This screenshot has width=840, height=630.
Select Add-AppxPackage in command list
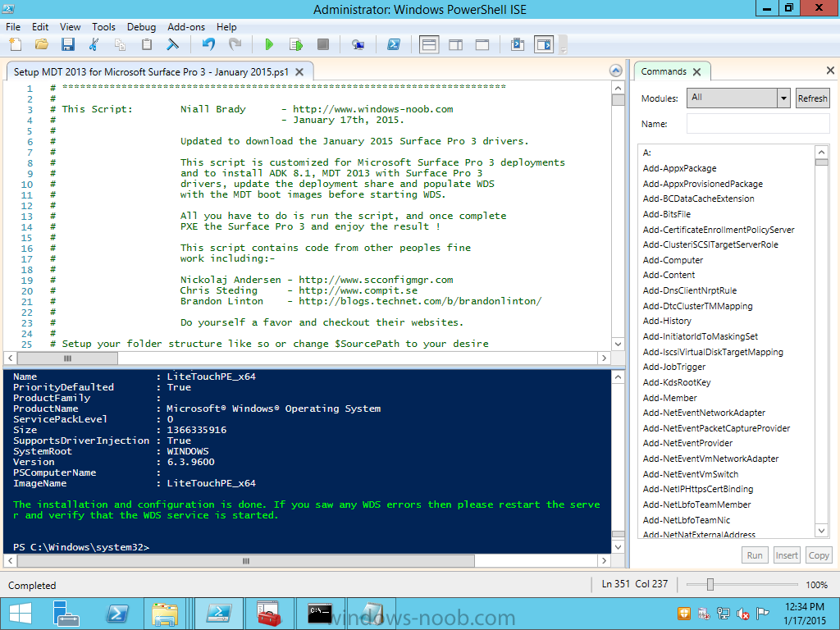pos(679,168)
